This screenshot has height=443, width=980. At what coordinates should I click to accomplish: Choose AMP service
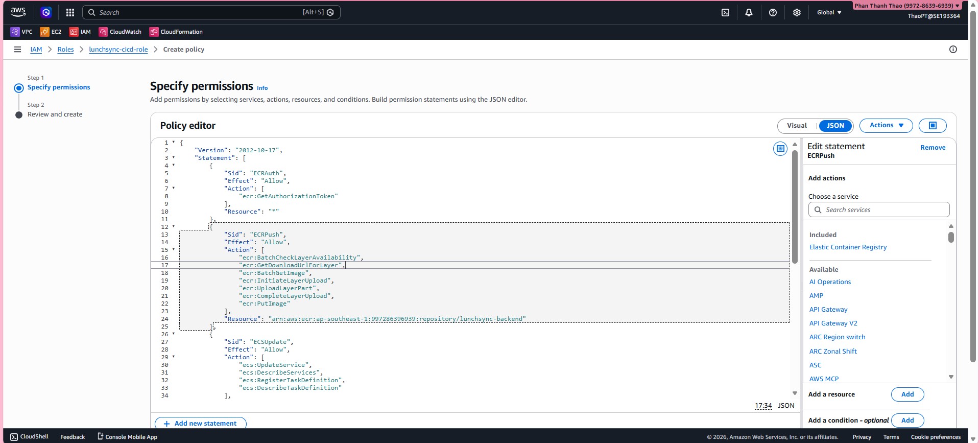816,296
